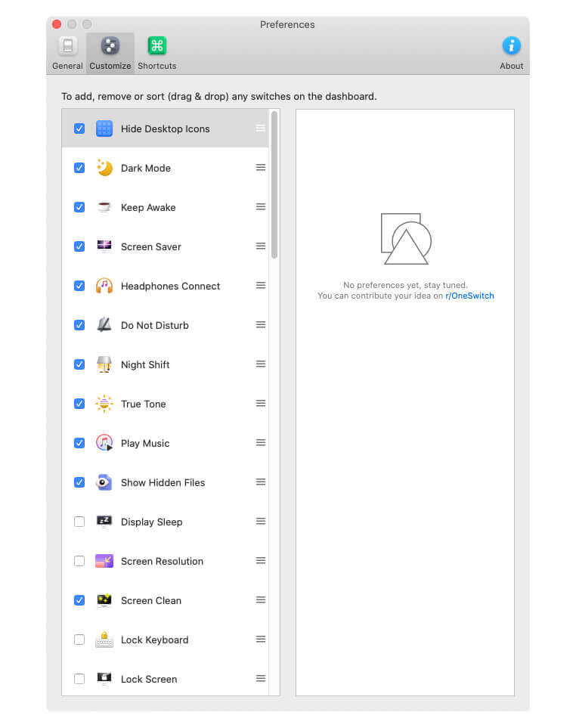
Task: Toggle the Headphones Connect checkbox
Action: 79,286
